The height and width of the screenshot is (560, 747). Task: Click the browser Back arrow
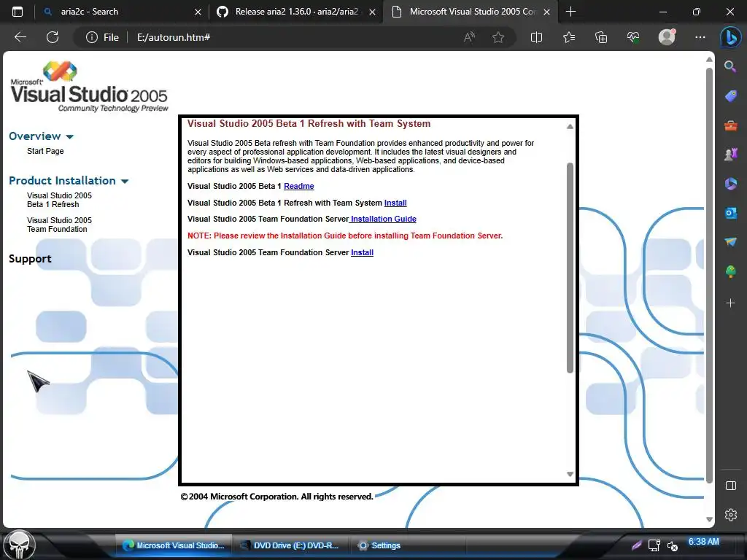coord(20,37)
